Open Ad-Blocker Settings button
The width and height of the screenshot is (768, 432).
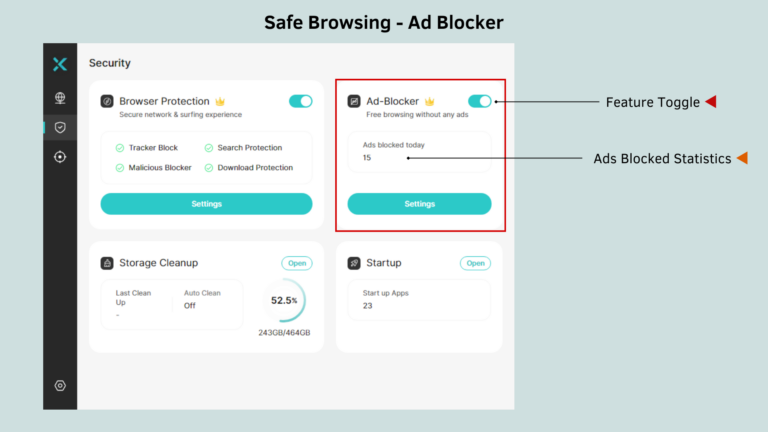pyautogui.click(x=419, y=204)
